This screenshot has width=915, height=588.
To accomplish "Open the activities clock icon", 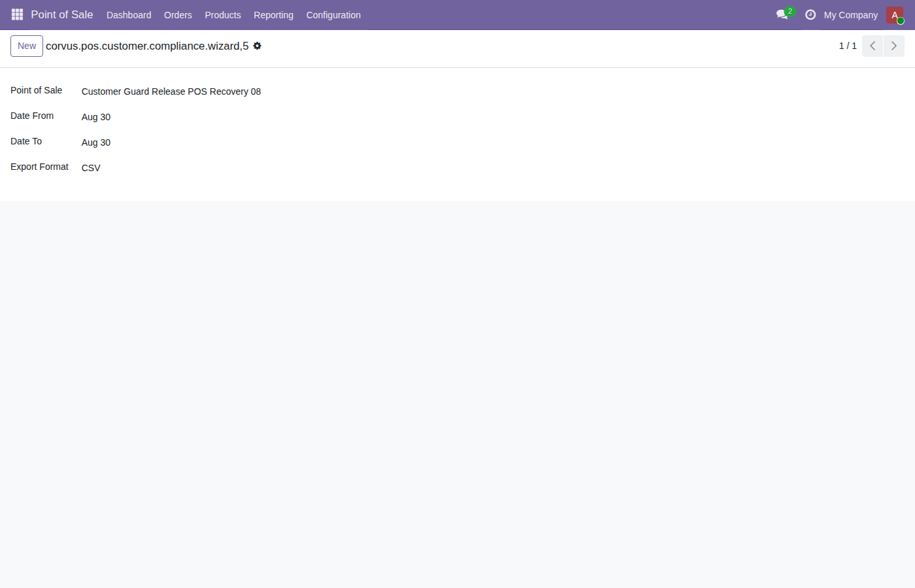I will 810,14.
